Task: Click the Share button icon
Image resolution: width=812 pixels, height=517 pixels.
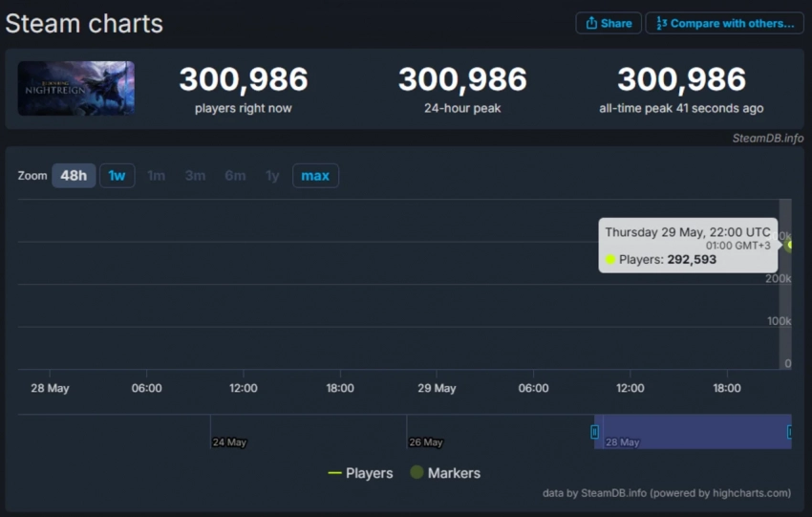Action: click(591, 23)
